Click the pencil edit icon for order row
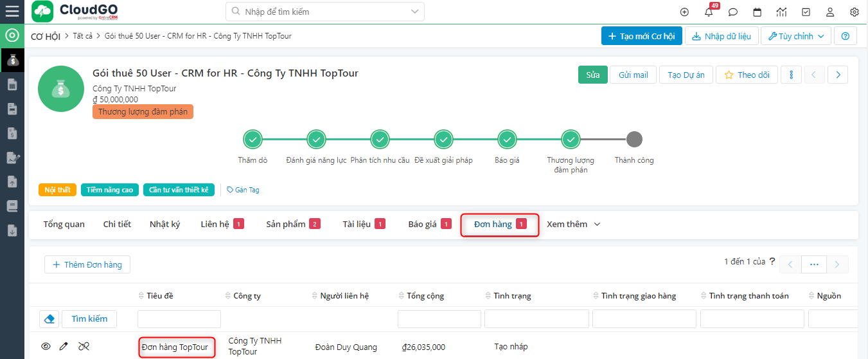This screenshot has height=359, width=868. 64,347
